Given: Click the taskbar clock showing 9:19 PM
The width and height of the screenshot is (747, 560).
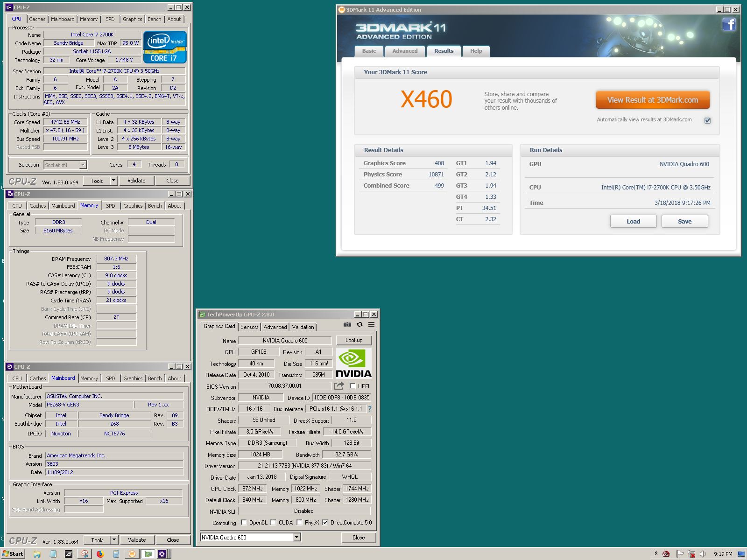Looking at the screenshot, I should tap(723, 554).
